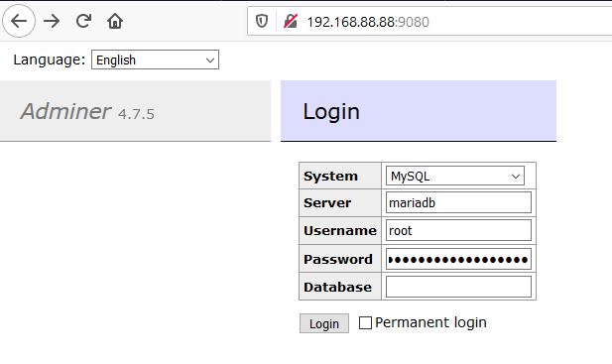This screenshot has width=612, height=364.
Task: Click the System row label
Action: tap(330, 176)
